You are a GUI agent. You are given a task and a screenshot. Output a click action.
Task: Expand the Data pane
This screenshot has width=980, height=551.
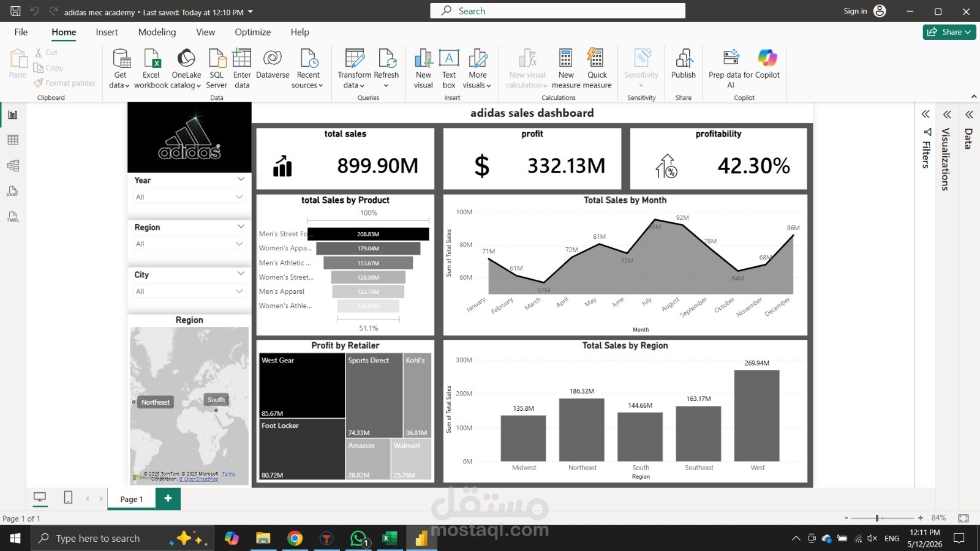pos(969,114)
